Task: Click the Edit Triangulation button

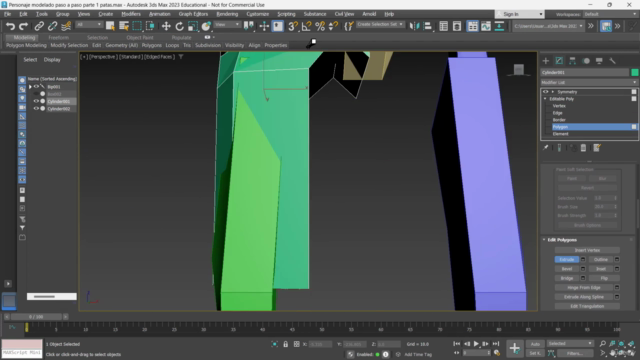Action: 587,306
